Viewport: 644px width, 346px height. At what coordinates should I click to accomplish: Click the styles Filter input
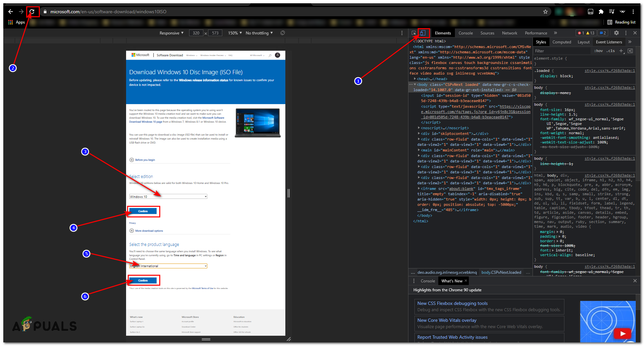[562, 51]
